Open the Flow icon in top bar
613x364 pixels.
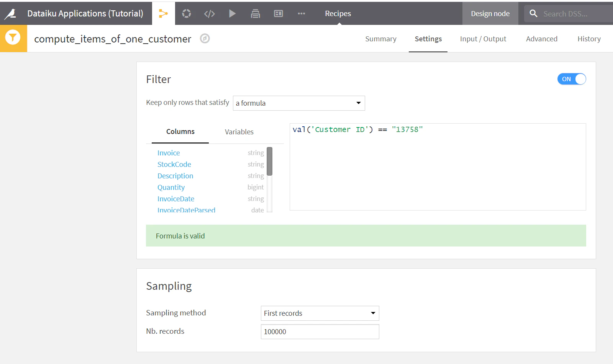(x=164, y=14)
